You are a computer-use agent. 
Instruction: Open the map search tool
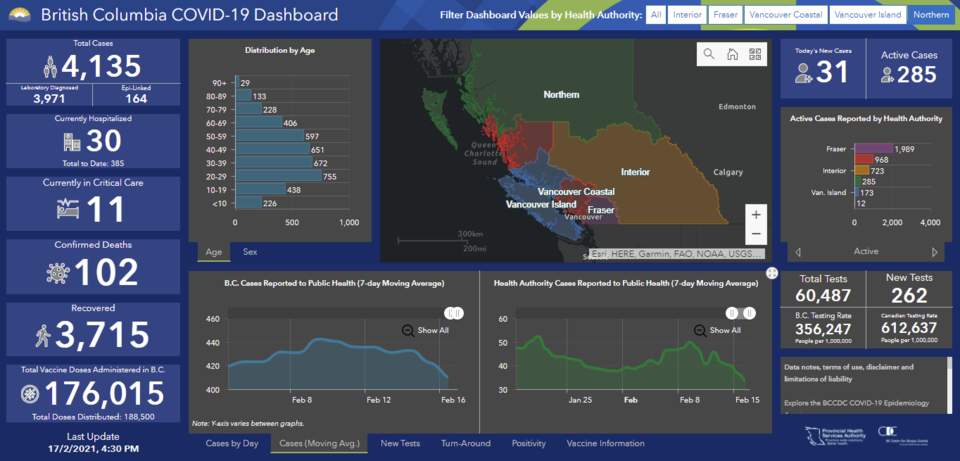pyautogui.click(x=709, y=54)
